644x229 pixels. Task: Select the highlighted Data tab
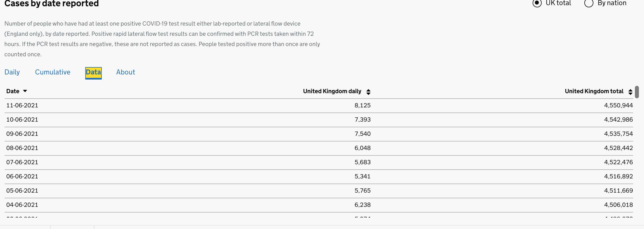(x=93, y=72)
